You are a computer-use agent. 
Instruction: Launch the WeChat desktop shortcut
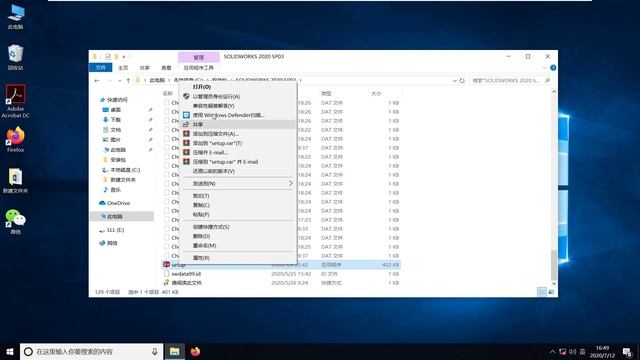tap(16, 222)
